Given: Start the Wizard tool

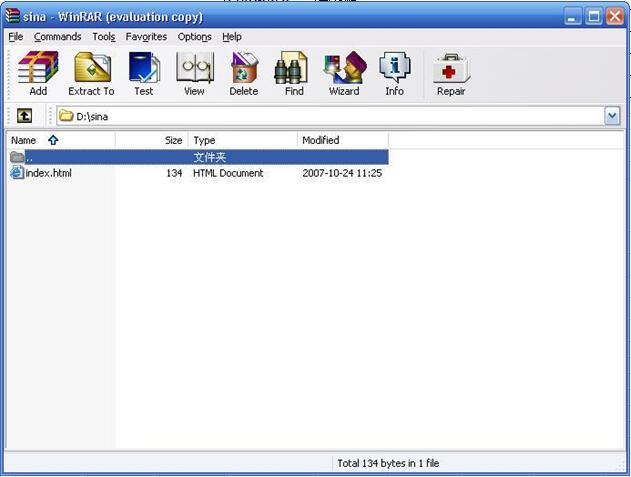Looking at the screenshot, I should click(344, 73).
